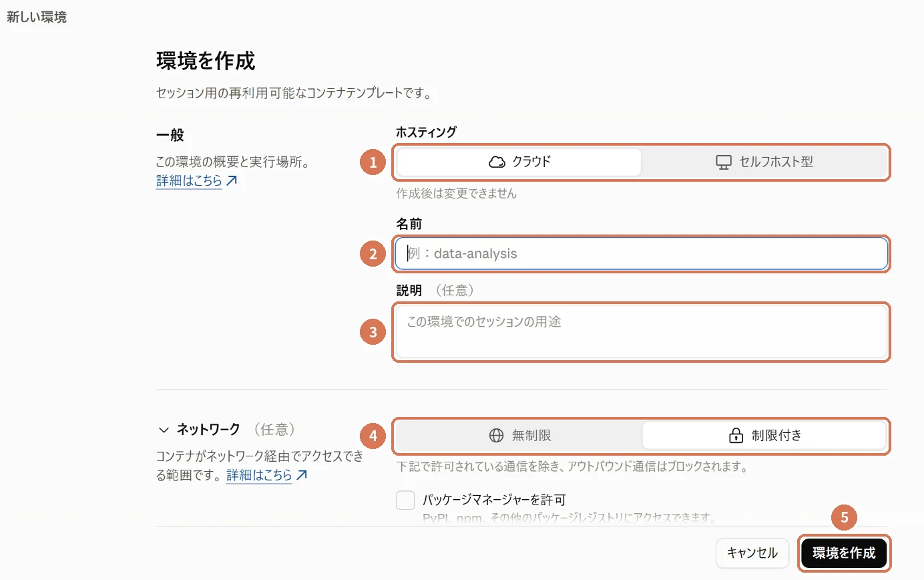This screenshot has height=580, width=924.
Task: Collapse the ネットワーク section chevron
Action: [x=164, y=430]
